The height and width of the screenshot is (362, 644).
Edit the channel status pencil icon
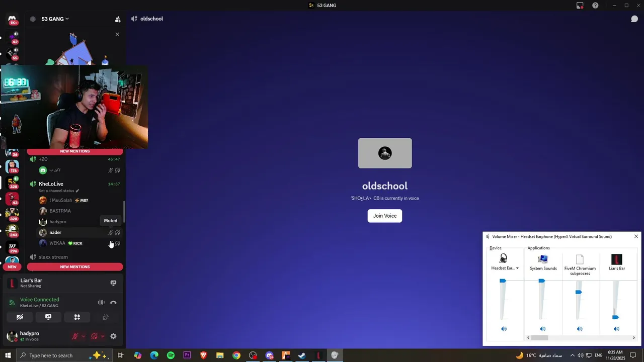click(x=77, y=191)
